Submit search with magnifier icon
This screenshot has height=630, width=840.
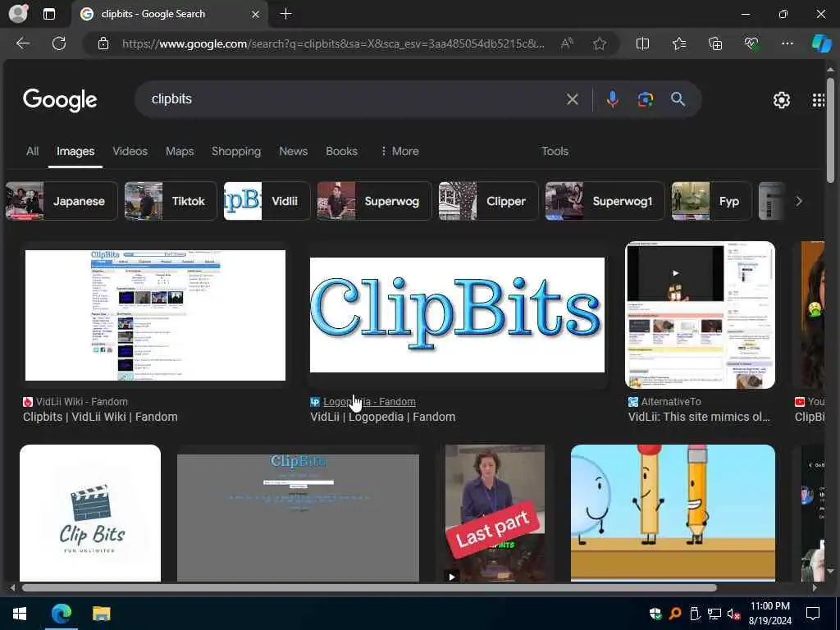point(678,99)
